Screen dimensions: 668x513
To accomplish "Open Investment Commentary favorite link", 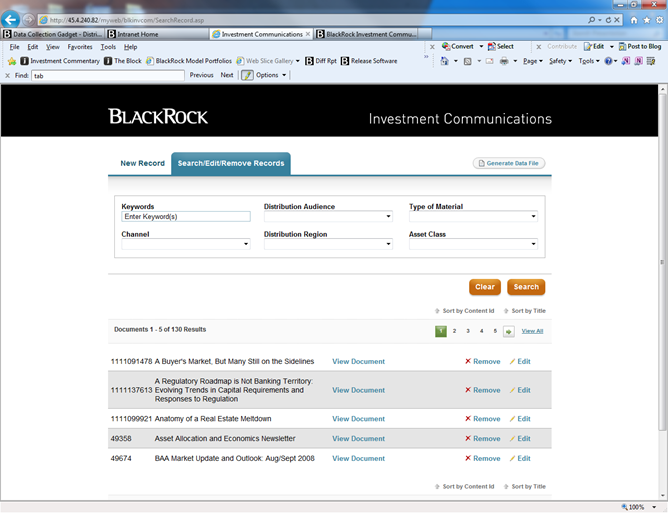I will [x=60, y=61].
